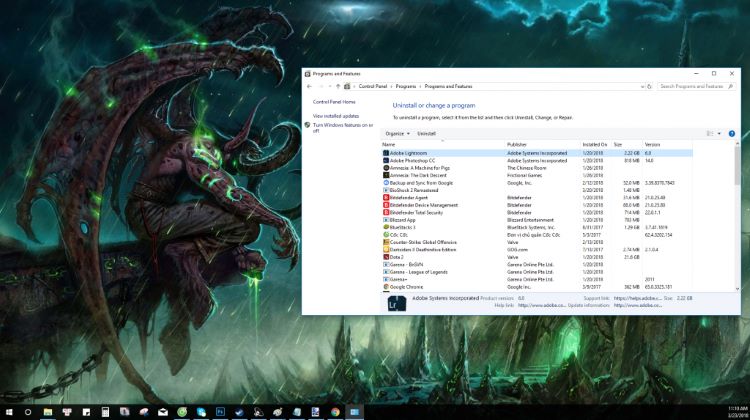Click the Cốc Cốc browser icon in list
Screen dimensions: 750x420
click(386, 235)
